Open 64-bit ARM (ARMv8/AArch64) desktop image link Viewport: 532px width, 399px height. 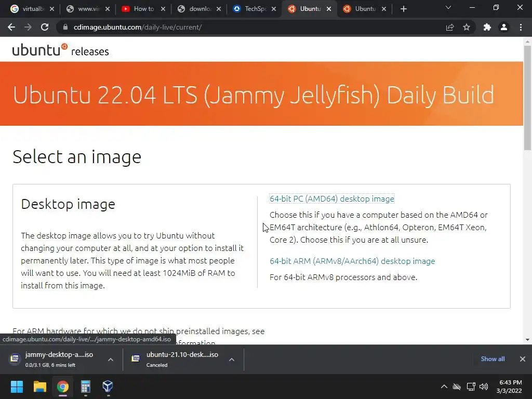[352, 261]
